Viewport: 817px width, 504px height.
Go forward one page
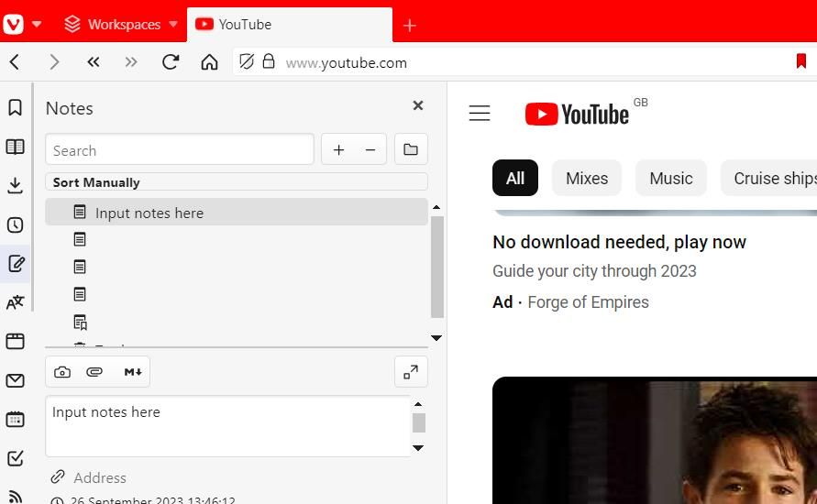coord(54,62)
